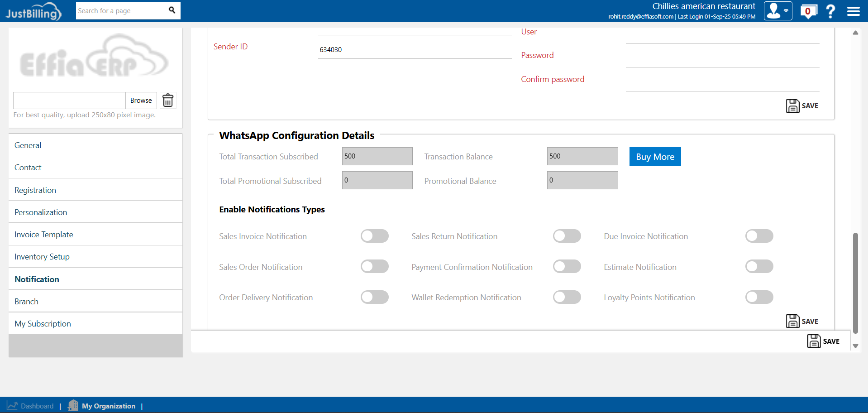Screen dimensions: 868x413
Task: Turn on Loyalty Points Notification
Action: 759,297
